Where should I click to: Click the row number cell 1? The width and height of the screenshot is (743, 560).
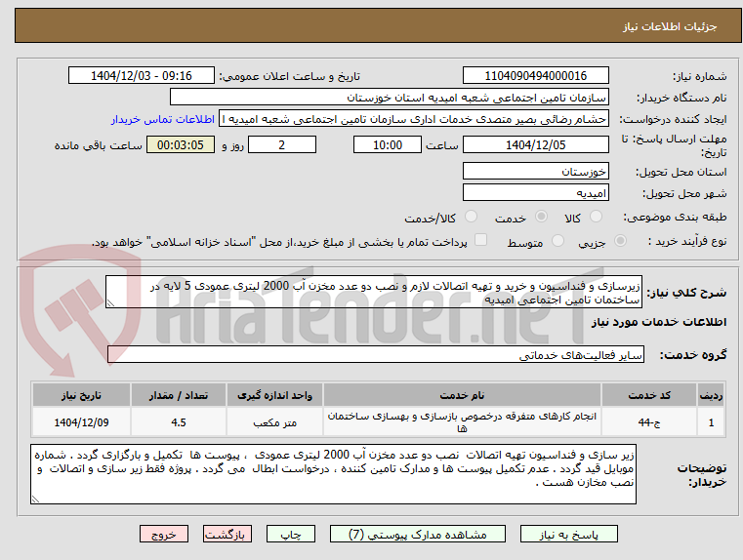click(711, 422)
